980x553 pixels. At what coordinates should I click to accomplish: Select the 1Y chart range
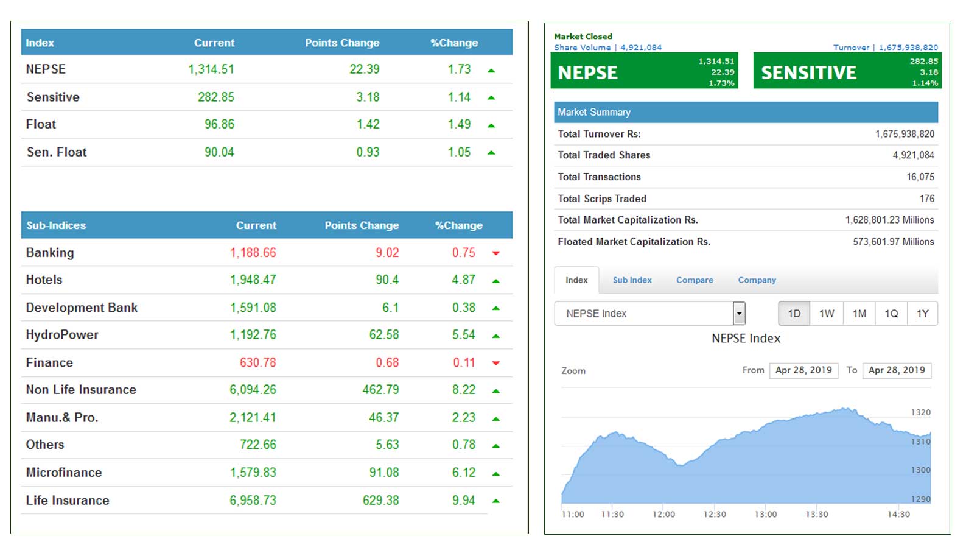click(923, 314)
